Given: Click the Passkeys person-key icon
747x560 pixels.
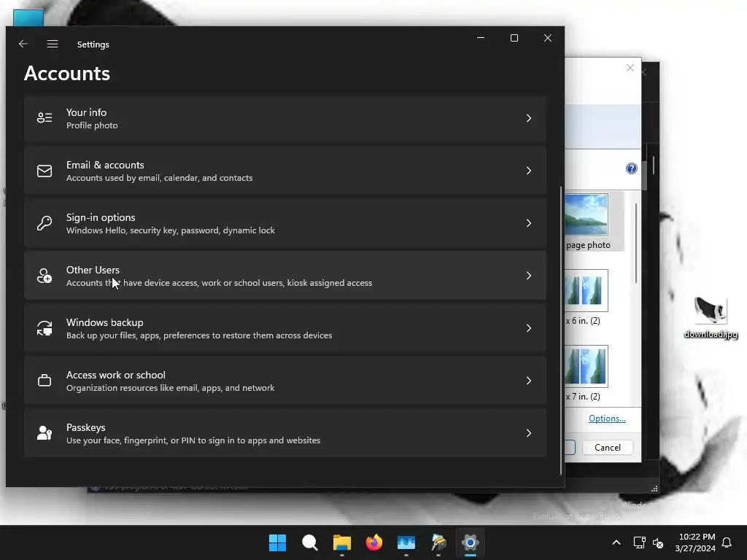Looking at the screenshot, I should 44,433.
